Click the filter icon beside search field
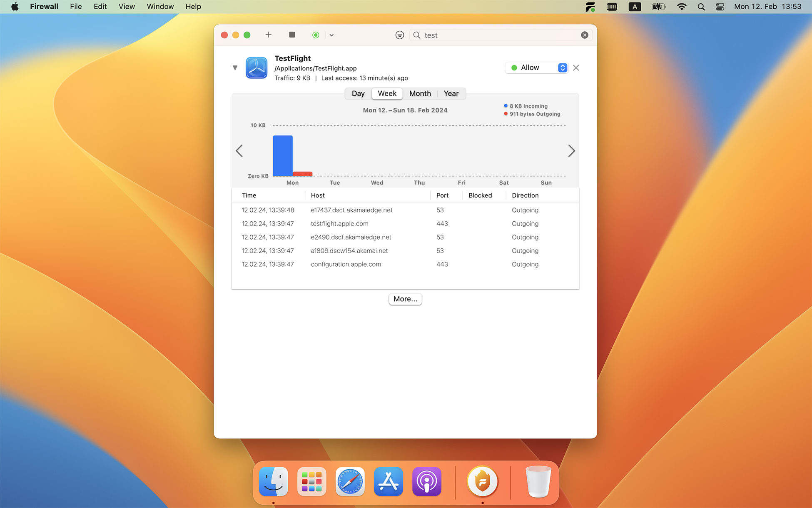Screen dimensions: 812x508 (x=399, y=35)
